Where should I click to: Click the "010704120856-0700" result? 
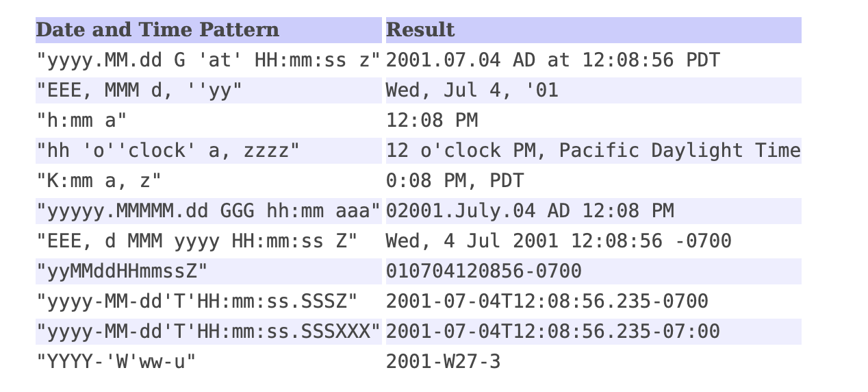[x=484, y=271]
